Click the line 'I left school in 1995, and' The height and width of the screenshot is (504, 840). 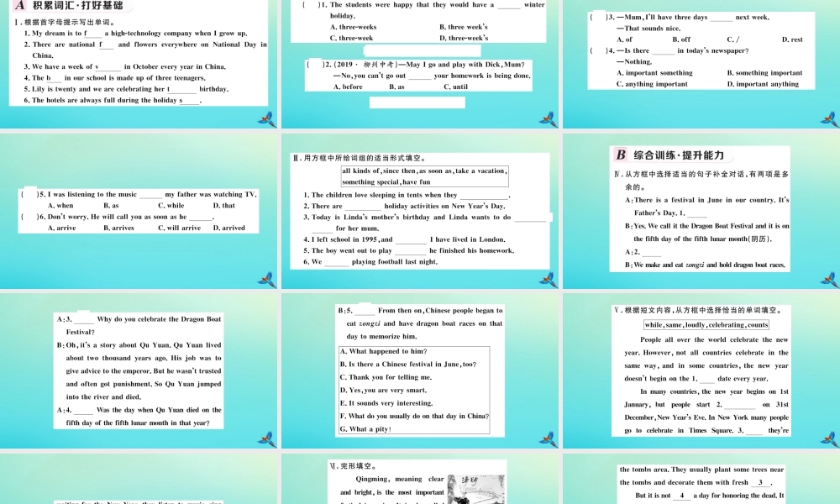point(404,240)
